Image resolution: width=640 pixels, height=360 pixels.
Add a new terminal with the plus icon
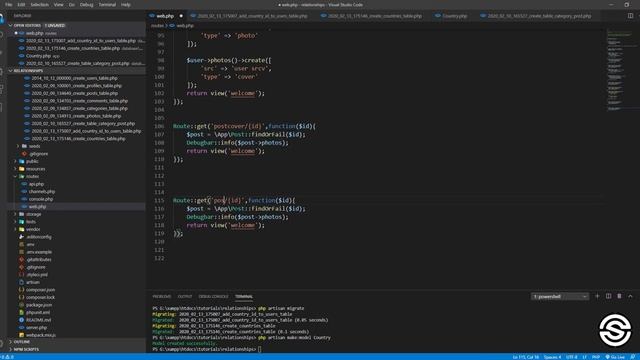coord(597,296)
